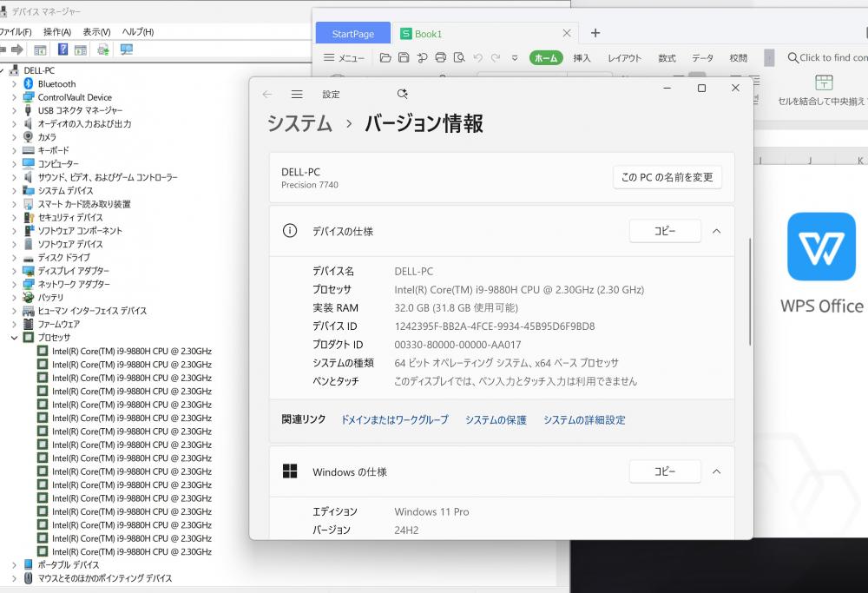Open the Settings hamburger navigation menu

[x=297, y=94]
